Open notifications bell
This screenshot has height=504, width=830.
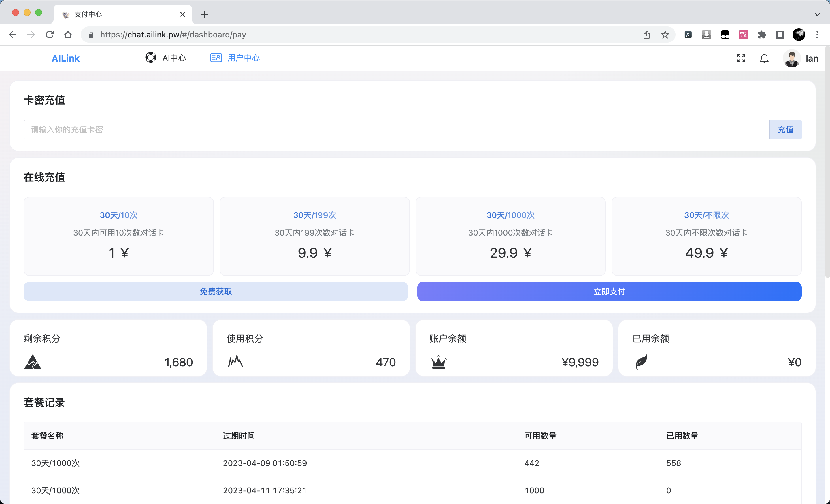pos(764,58)
